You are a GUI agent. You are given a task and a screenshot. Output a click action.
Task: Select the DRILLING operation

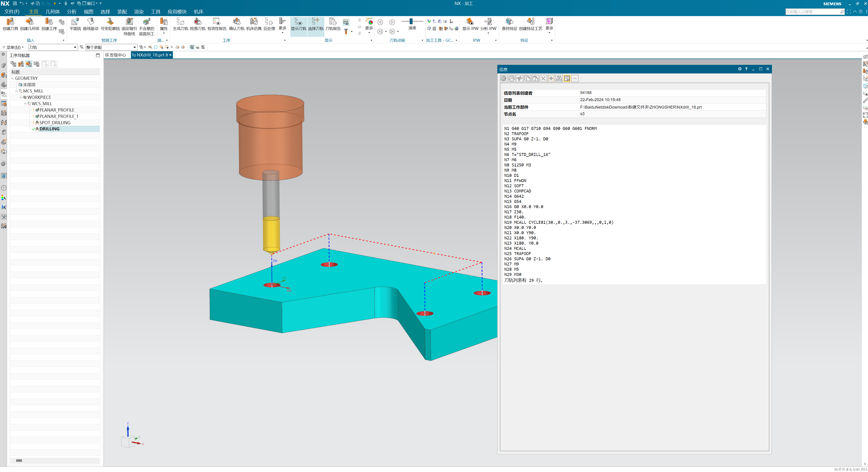[x=49, y=129]
